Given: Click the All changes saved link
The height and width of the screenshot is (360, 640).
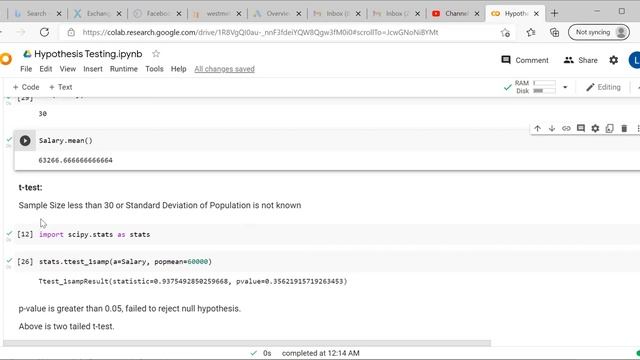Looking at the screenshot, I should 224,69.
